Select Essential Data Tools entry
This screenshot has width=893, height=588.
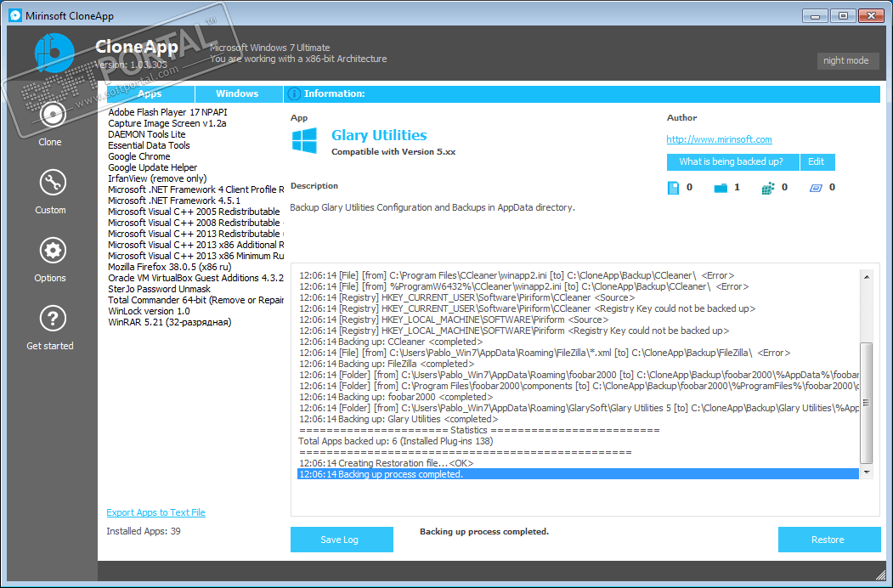149,145
